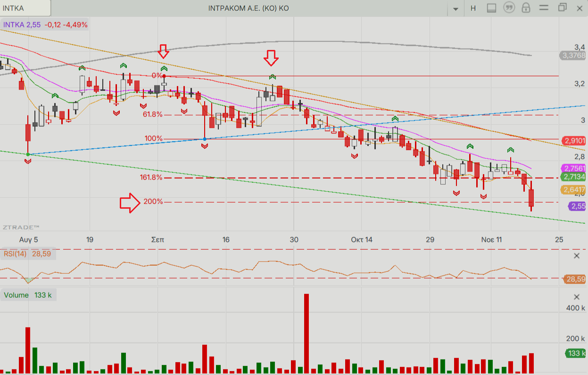Click the 3,2 price axis label

(x=580, y=83)
